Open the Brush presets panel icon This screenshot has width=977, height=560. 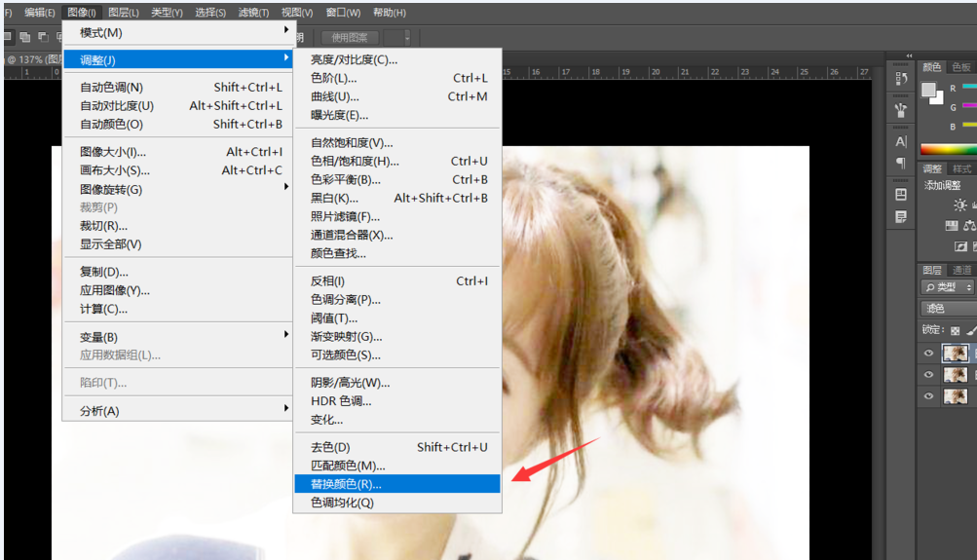coord(901,110)
